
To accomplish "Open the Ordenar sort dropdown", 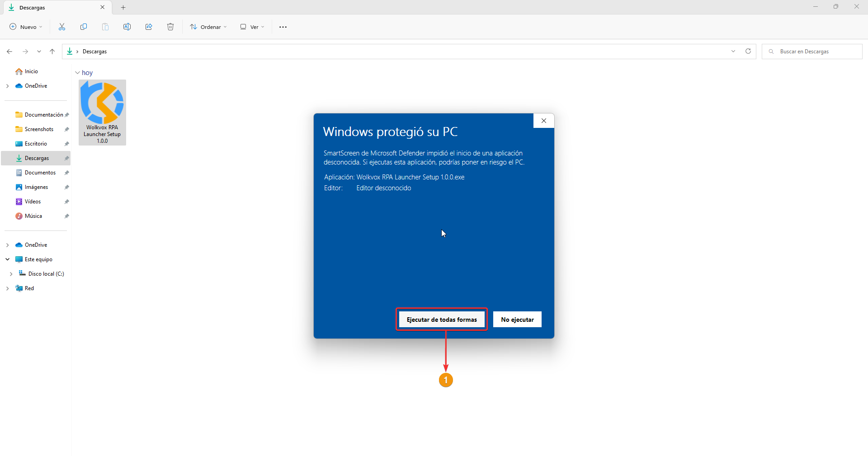I will 208,27.
